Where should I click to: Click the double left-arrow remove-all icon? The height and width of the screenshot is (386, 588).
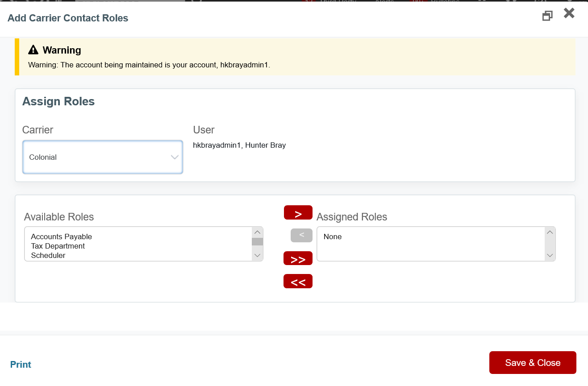[298, 281]
